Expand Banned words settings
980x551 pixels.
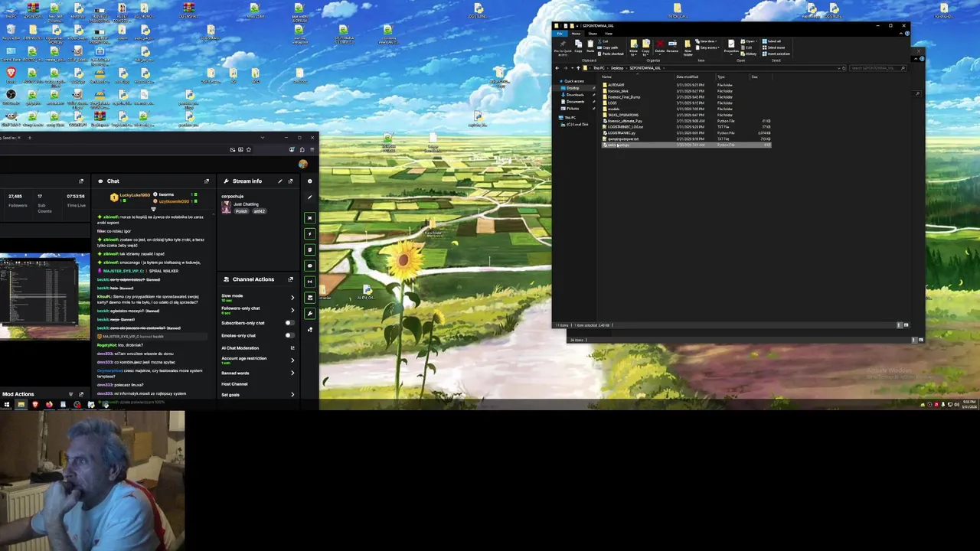(x=292, y=373)
